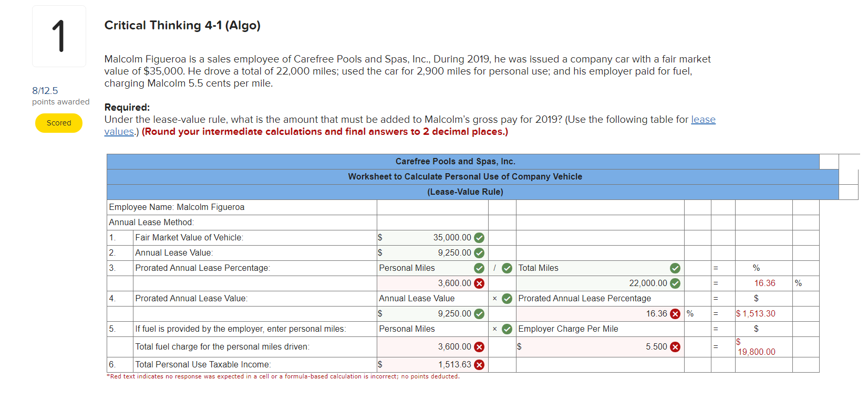Click green check next to the division operator
This screenshot has height=401, width=868.
(507, 268)
